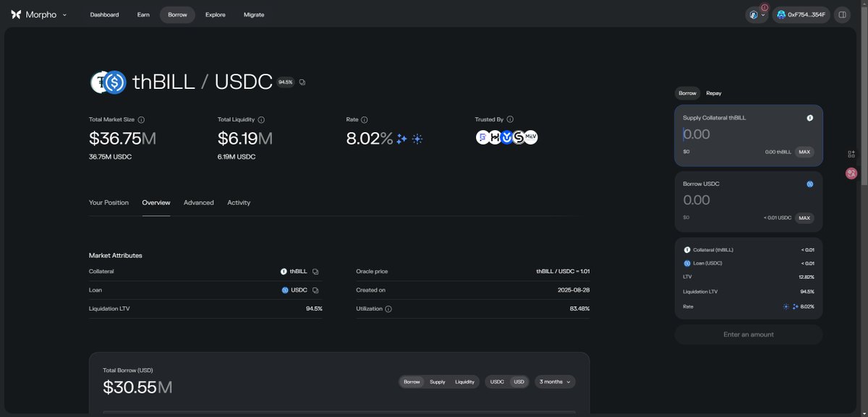868x417 pixels.
Task: Toggle the sidebar panel icon in header
Action: tap(842, 14)
